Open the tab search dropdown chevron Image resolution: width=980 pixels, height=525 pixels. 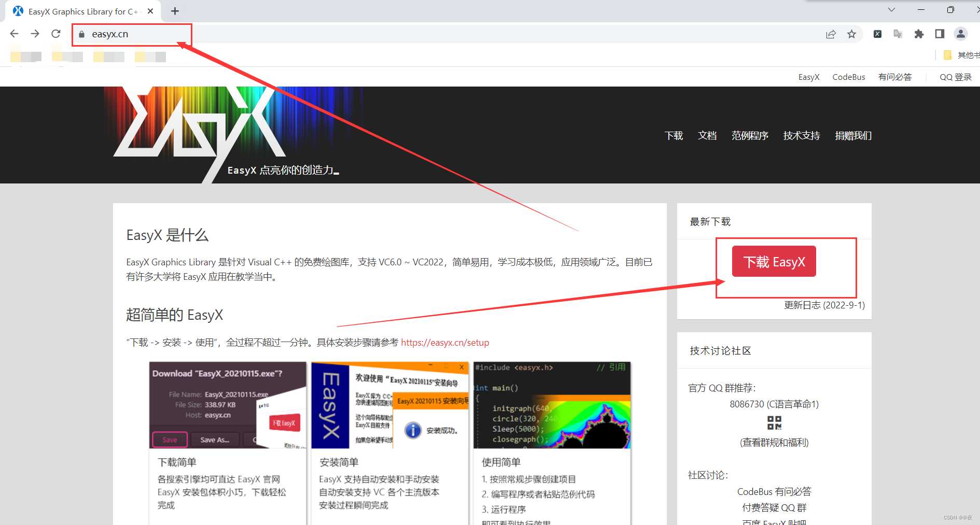(891, 10)
